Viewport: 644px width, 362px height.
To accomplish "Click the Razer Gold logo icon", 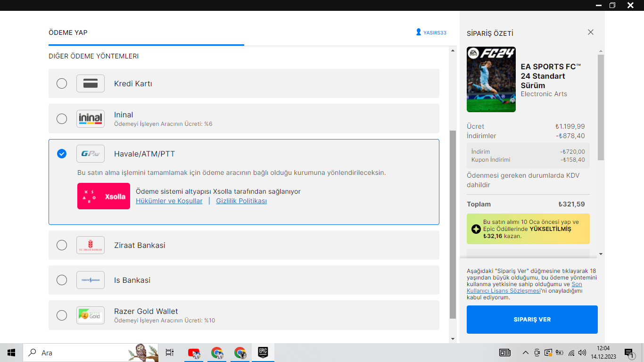I will 91,315.
